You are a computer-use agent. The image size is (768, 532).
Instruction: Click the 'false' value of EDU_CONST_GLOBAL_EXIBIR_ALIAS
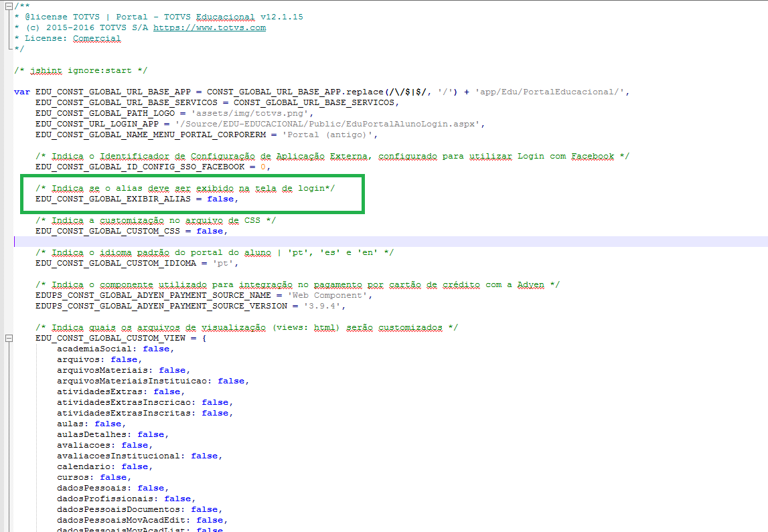(x=220, y=199)
